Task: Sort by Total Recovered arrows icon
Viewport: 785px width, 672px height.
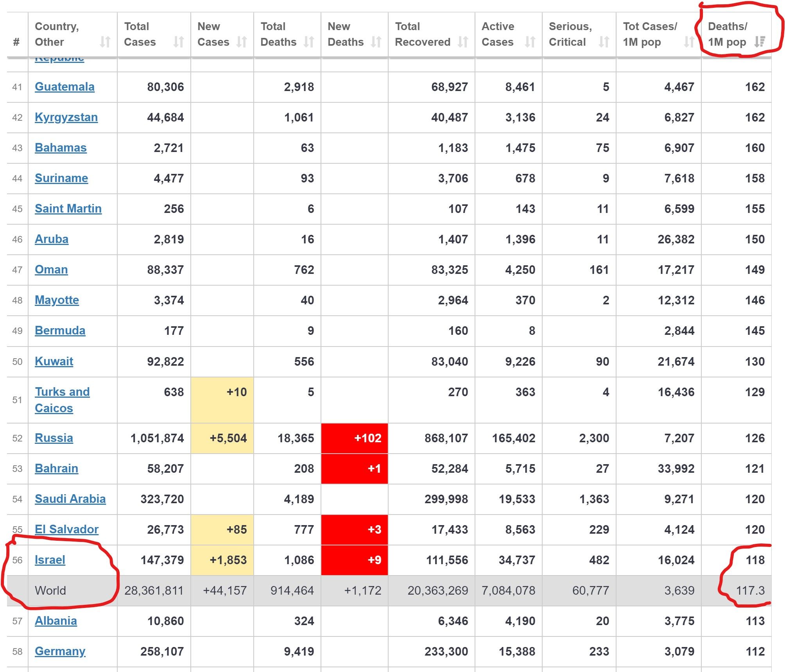Action: [463, 42]
